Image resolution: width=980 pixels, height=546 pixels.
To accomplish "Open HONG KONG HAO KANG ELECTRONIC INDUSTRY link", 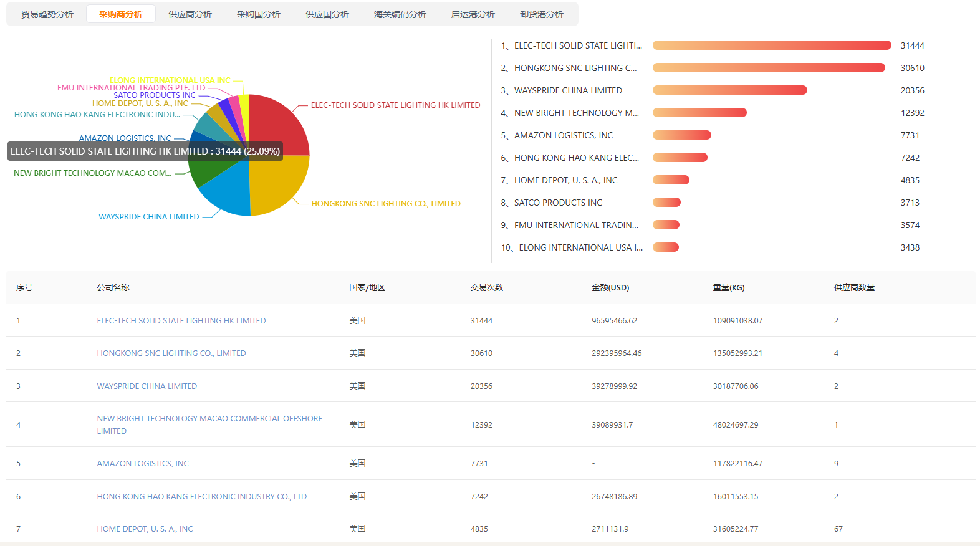I will (x=202, y=497).
